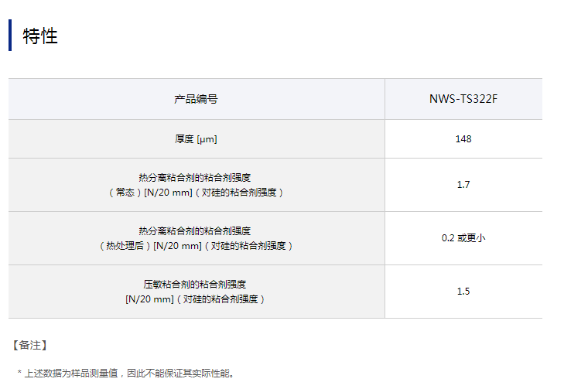Click the [N/20 mm] line below 压敏粘合剂
The image size is (588, 389).
pos(195,299)
